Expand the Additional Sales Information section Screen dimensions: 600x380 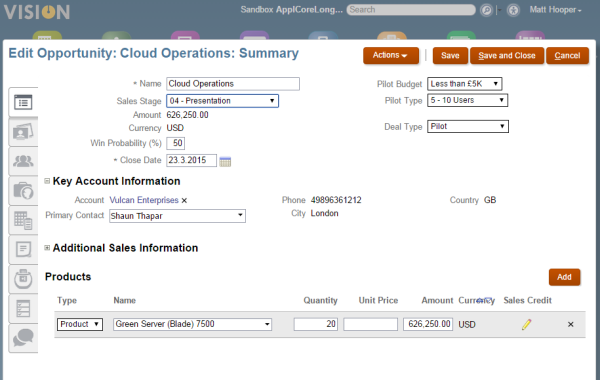point(47,248)
